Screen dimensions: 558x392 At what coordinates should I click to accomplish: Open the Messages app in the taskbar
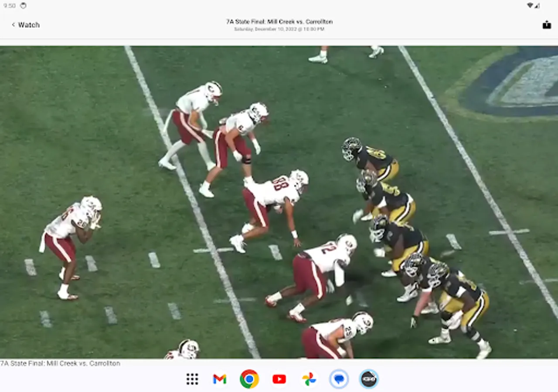(339, 379)
